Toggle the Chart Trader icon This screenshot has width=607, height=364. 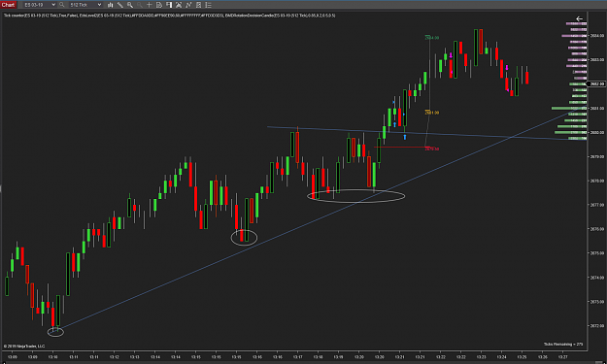coord(169,5)
